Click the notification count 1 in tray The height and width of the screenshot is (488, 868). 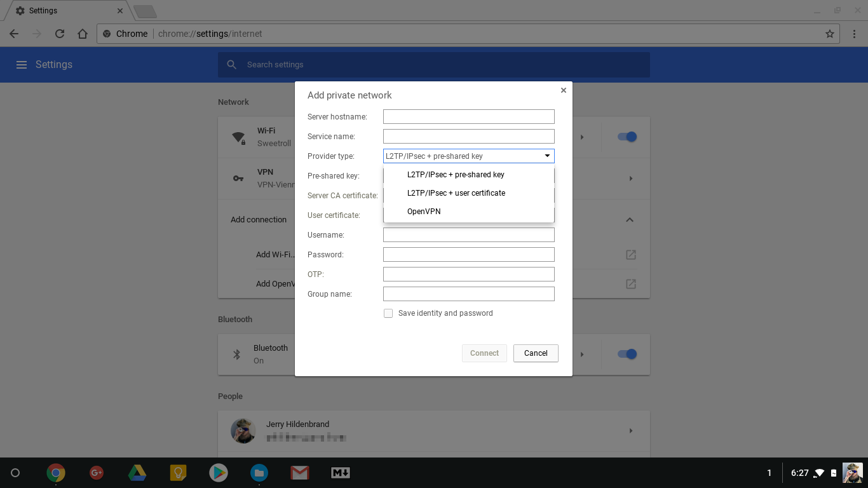pyautogui.click(x=769, y=473)
